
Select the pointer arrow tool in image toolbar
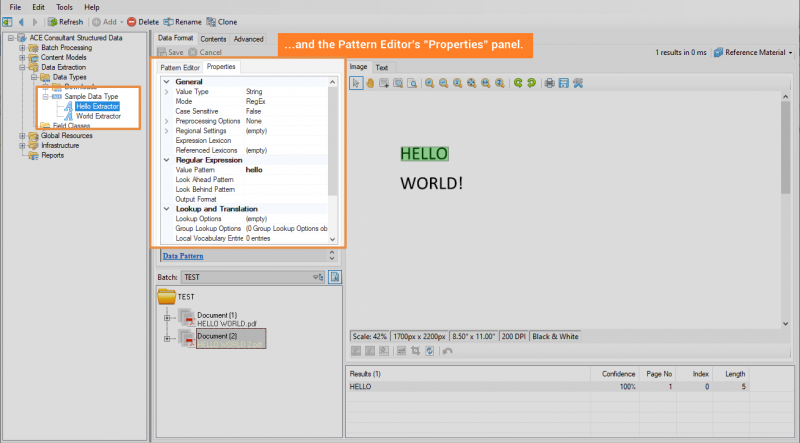[356, 84]
